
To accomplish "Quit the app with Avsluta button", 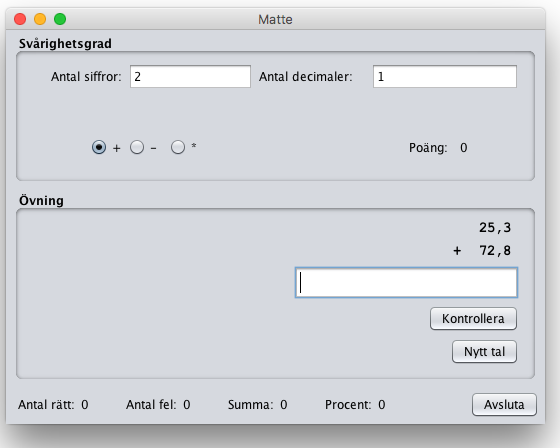I will 504,404.
